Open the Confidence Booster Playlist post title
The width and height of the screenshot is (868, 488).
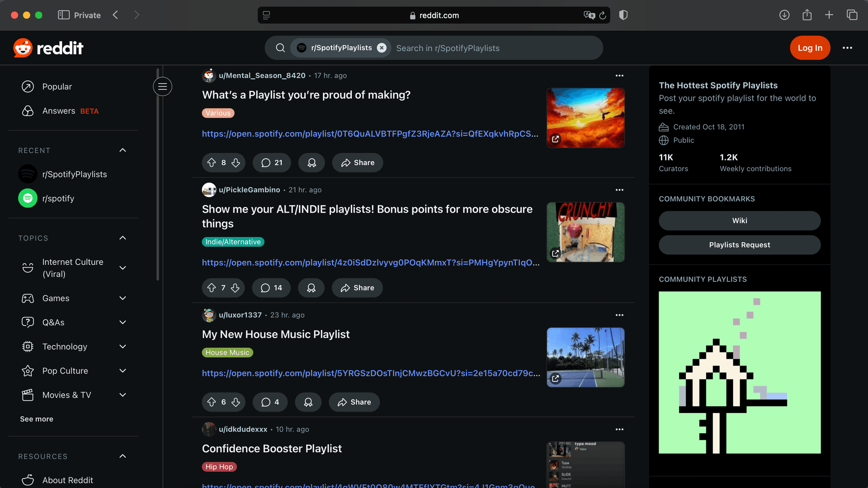(272, 449)
